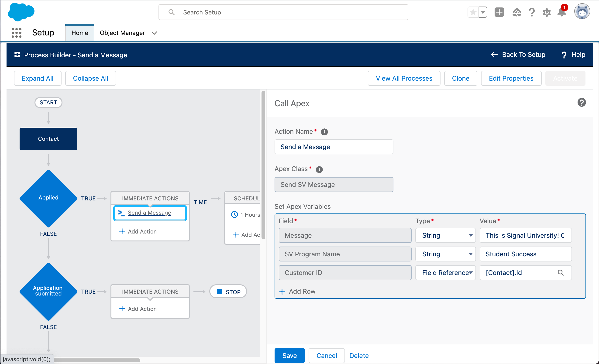Screen dimensions: 599x364
Task: Select the Contact object node
Action: (48, 139)
